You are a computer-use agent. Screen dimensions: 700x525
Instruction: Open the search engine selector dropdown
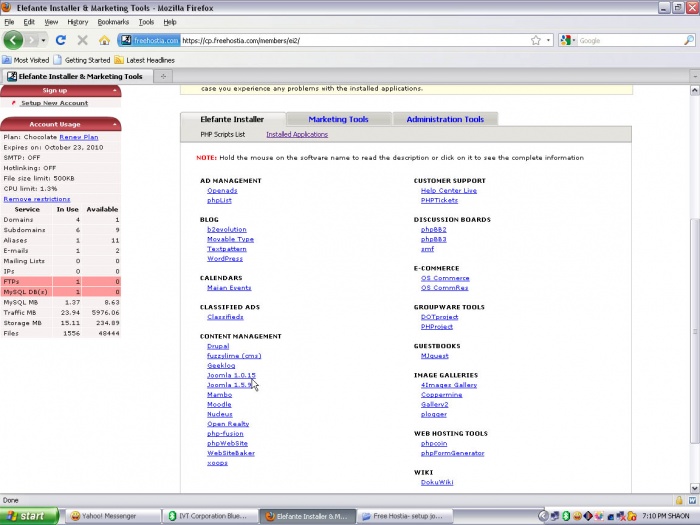568,40
